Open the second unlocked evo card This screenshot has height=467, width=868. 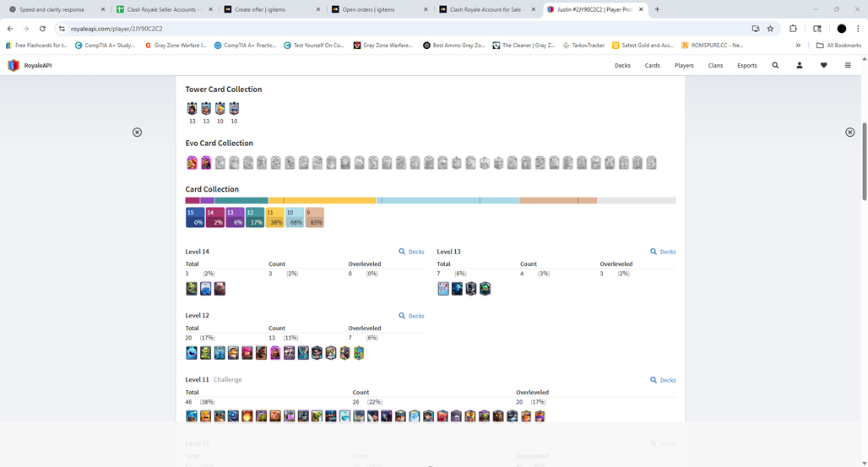(x=206, y=162)
